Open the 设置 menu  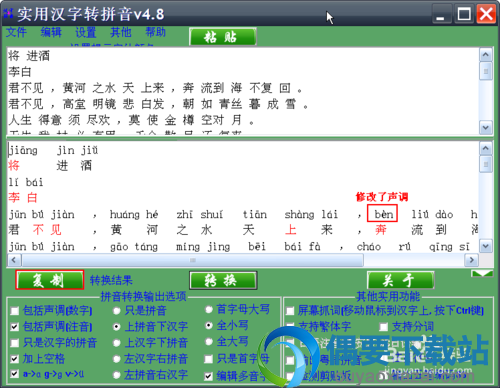click(x=86, y=32)
